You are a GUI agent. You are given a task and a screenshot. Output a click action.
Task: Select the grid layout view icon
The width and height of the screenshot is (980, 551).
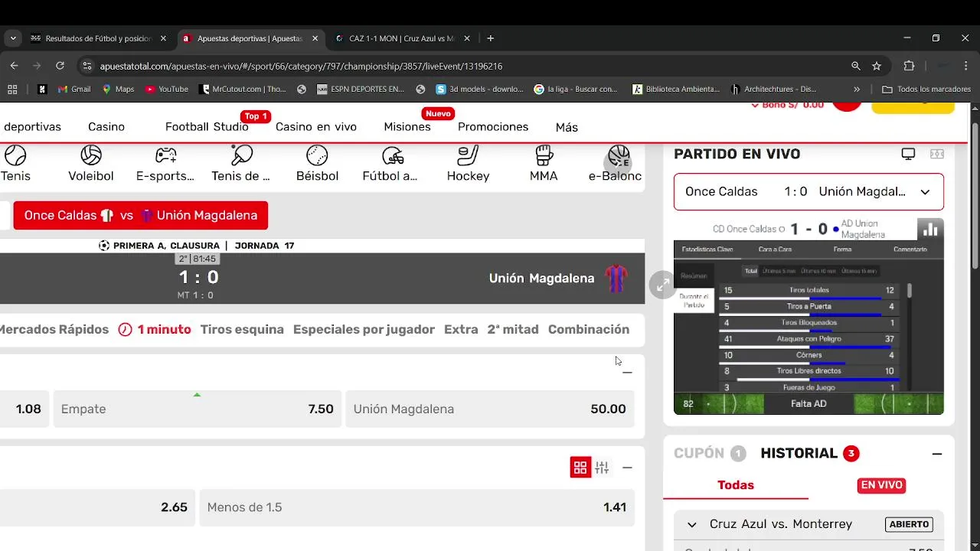point(580,467)
